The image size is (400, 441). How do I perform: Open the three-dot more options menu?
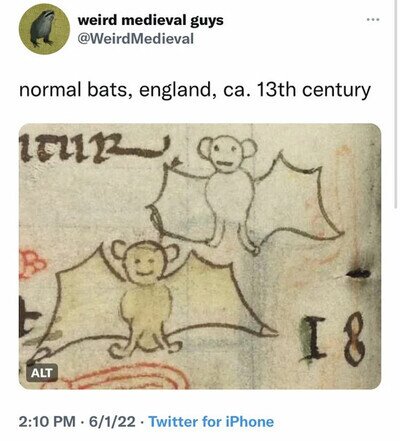click(373, 20)
